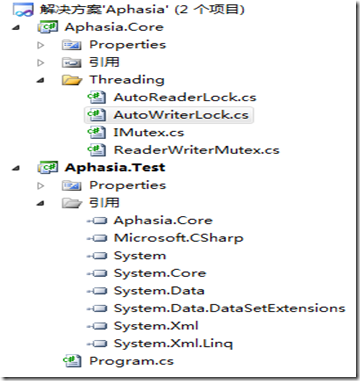Screen dimensions: 360x381
Task: Click the IMutex.cs file icon
Action: 96,133
